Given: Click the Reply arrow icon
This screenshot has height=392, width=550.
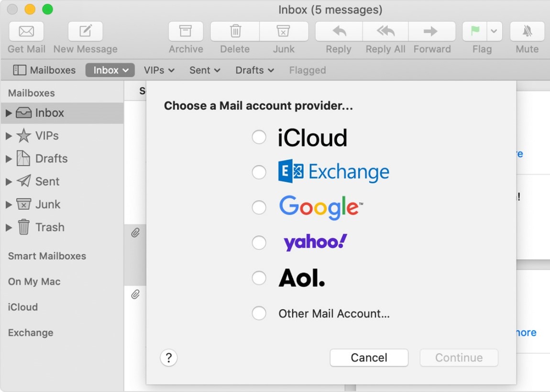Looking at the screenshot, I should pos(339,31).
